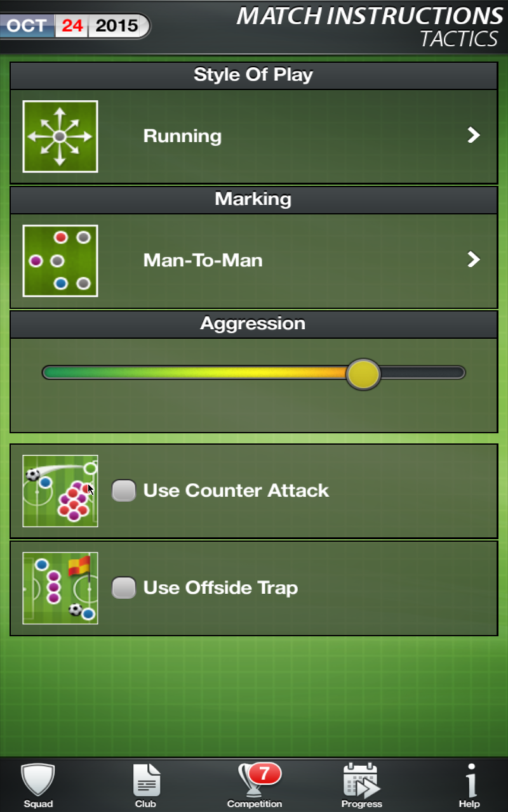This screenshot has height=812, width=508.
Task: Enable the Use Counter Attack checkbox
Action: 124,490
